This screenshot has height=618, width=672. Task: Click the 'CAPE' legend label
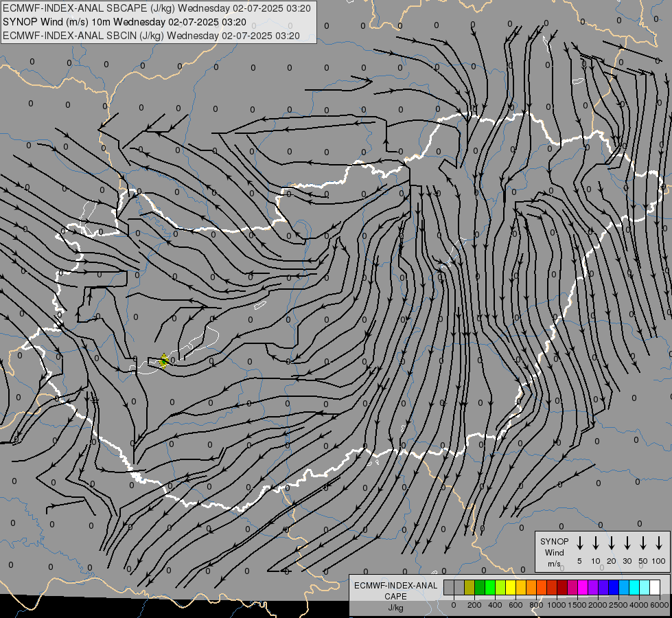coord(395,597)
